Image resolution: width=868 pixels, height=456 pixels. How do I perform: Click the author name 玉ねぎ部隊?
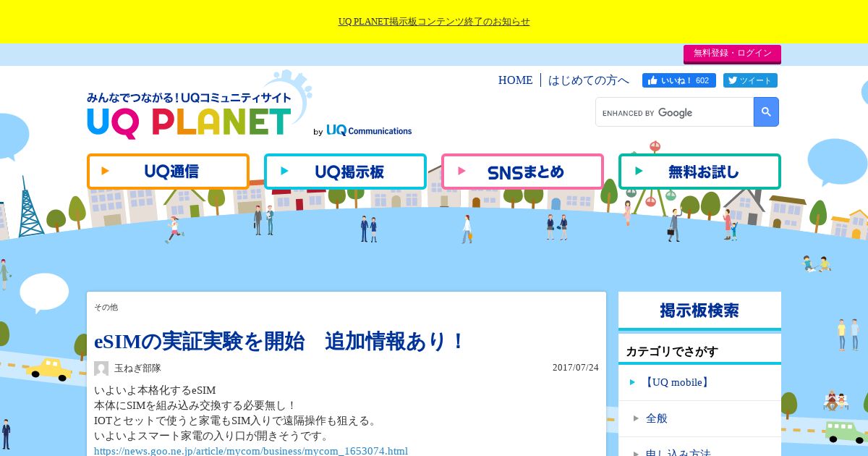pyautogui.click(x=137, y=368)
